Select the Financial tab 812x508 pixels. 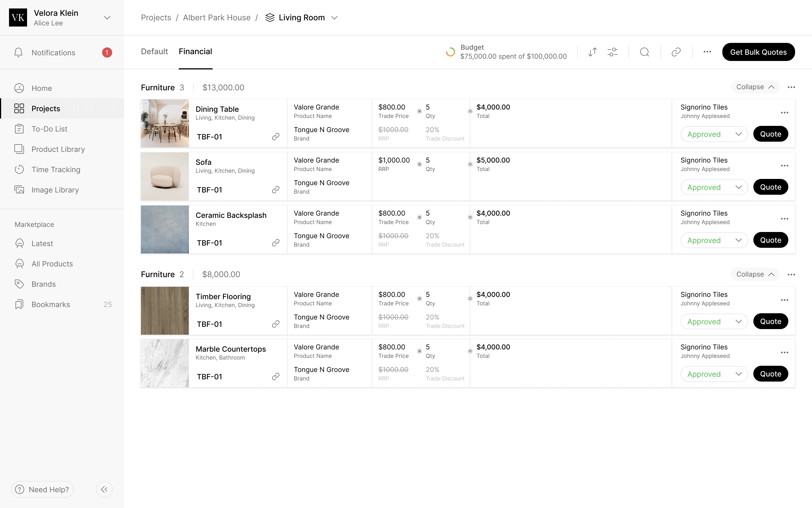click(x=195, y=51)
